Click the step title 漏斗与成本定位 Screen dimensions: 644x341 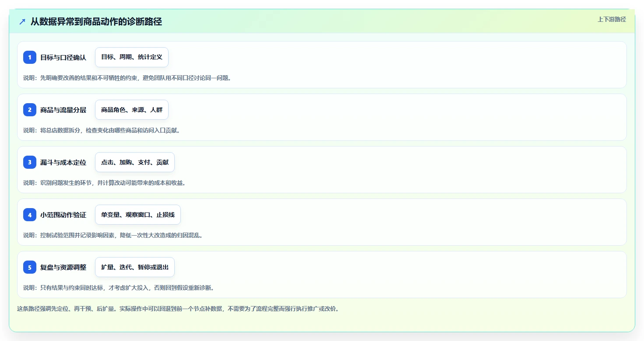click(x=63, y=162)
